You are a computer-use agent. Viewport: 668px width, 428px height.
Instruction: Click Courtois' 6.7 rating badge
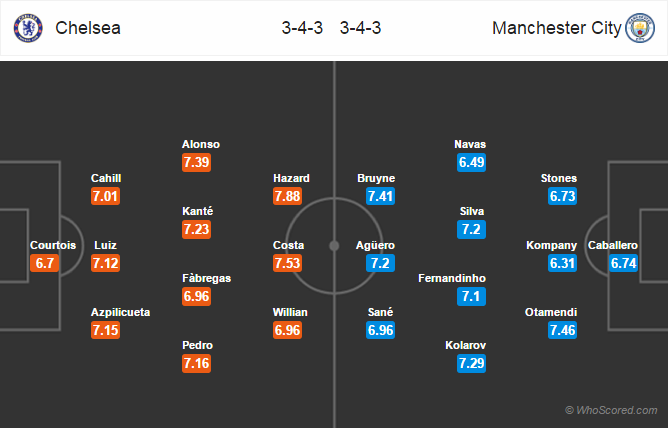44,263
